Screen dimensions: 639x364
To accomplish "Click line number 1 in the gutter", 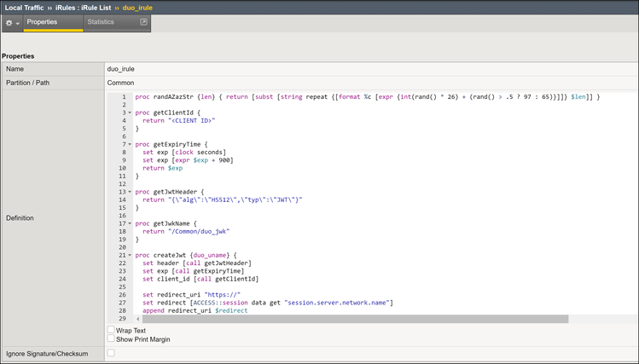I will [123, 96].
